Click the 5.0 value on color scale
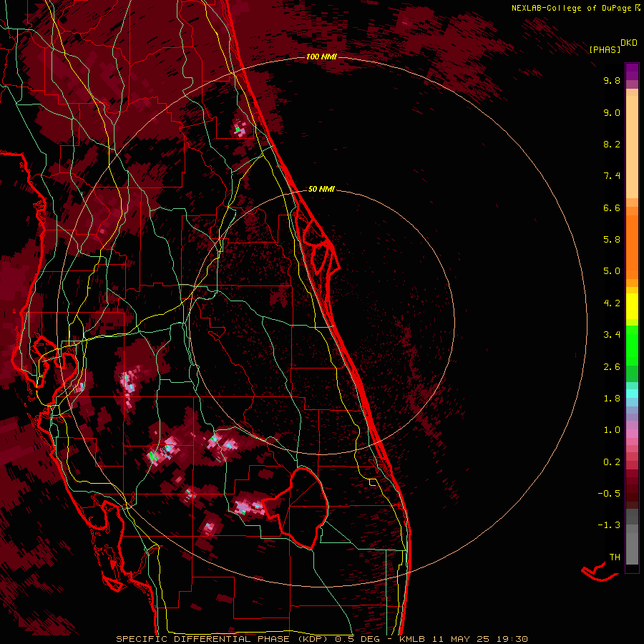This screenshot has width=644, height=644. pyautogui.click(x=612, y=271)
